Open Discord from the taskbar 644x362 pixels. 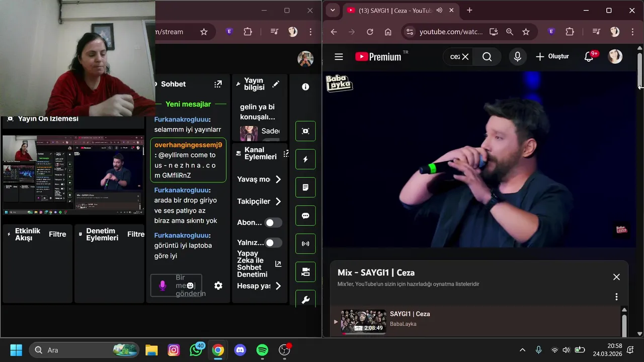[x=240, y=350]
